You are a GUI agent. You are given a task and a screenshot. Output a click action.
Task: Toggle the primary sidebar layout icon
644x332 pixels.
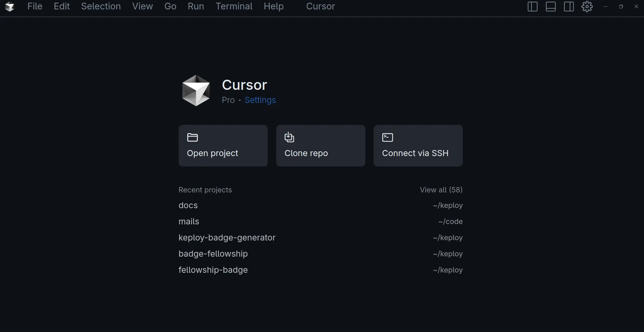(532, 6)
